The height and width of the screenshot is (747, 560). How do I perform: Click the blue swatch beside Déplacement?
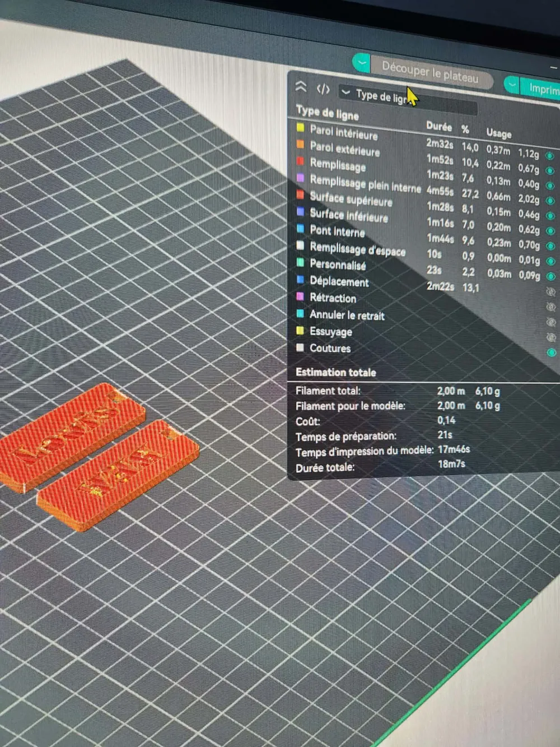(300, 279)
